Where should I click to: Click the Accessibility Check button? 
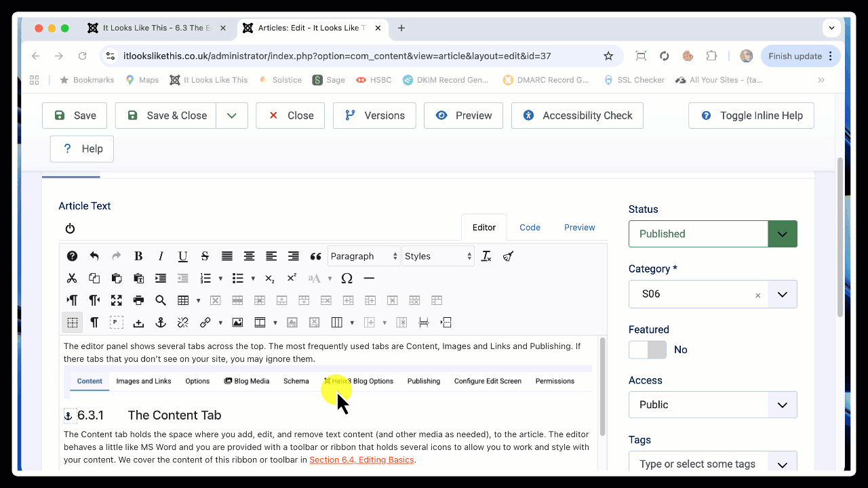(577, 115)
